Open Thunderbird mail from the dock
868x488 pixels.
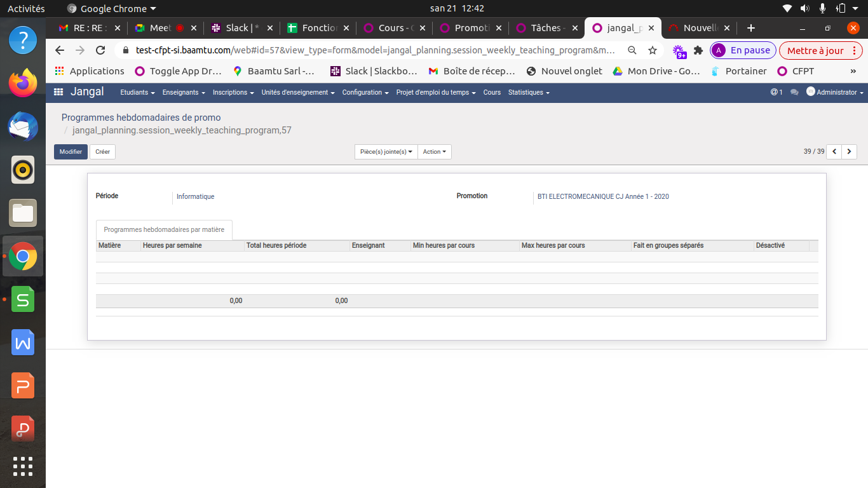(x=23, y=126)
